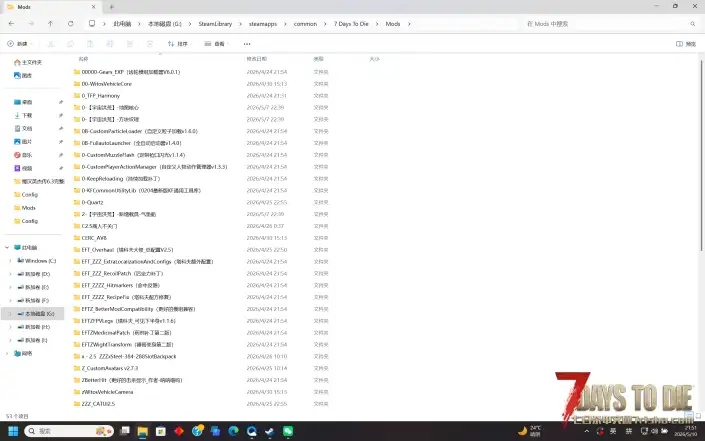
Task: Go up one folder level arrow
Action: tap(50, 24)
